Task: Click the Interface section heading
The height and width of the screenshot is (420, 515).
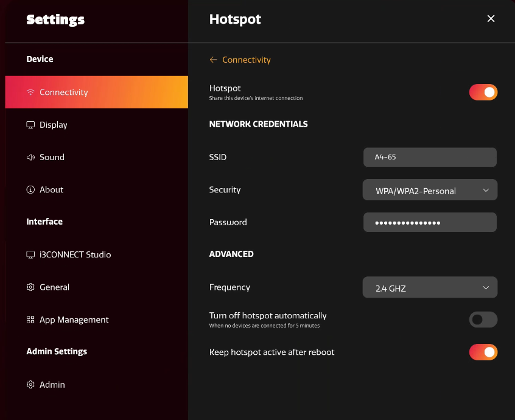Action: [44, 222]
